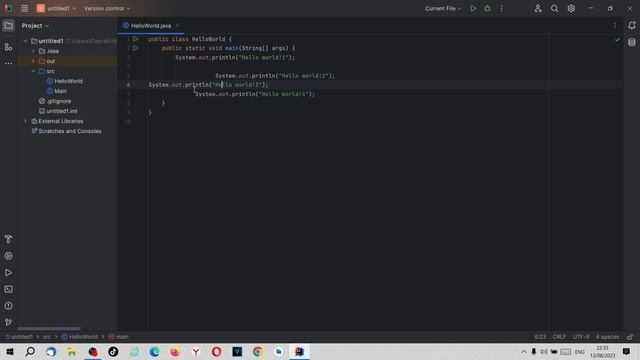Change UTF-8 file encoding
Viewport: 640px width, 360px height.
(x=581, y=337)
